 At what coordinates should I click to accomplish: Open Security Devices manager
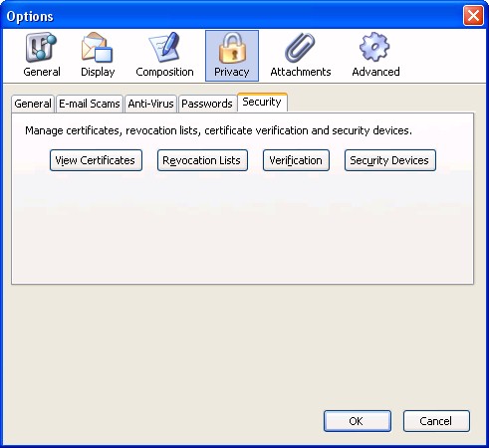(x=390, y=160)
